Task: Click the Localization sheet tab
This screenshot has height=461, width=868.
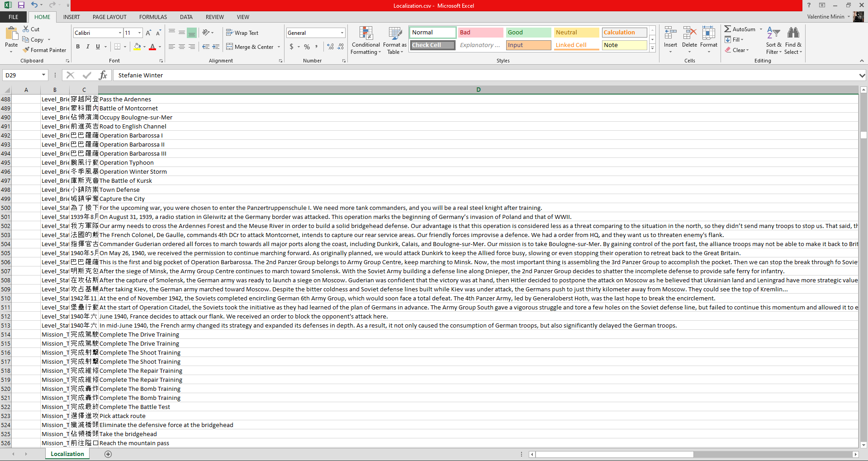Action: pos(67,454)
